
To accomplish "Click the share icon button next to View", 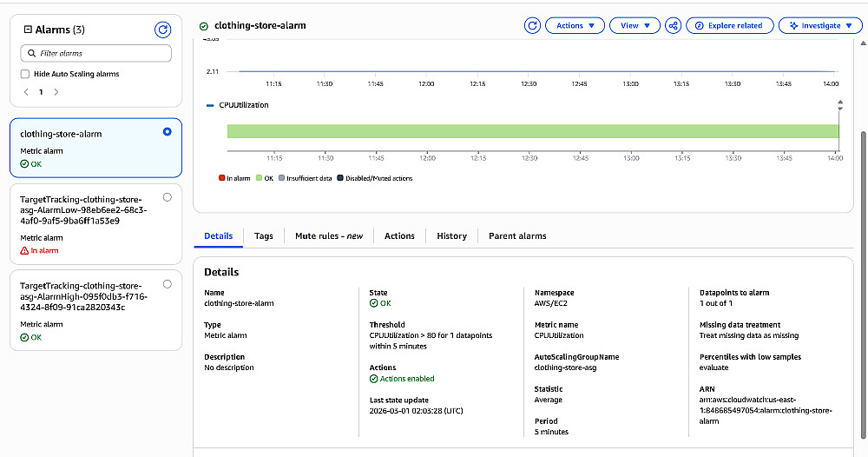I will pos(674,25).
